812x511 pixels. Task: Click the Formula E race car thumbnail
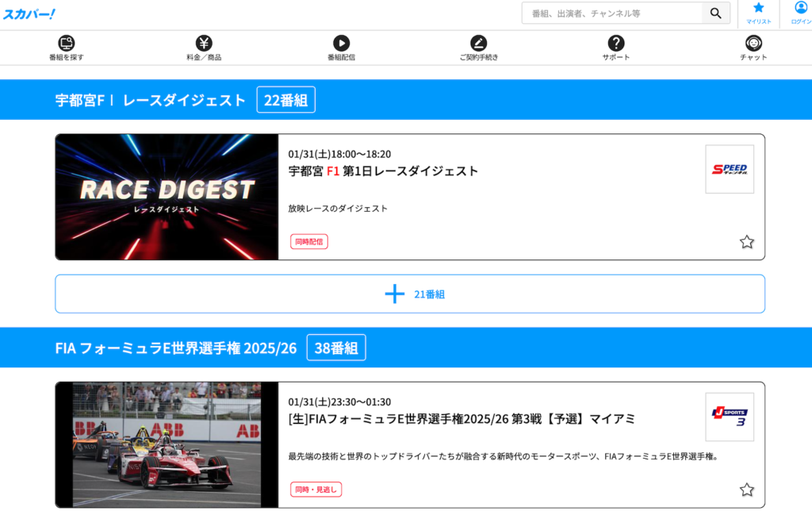(167, 444)
